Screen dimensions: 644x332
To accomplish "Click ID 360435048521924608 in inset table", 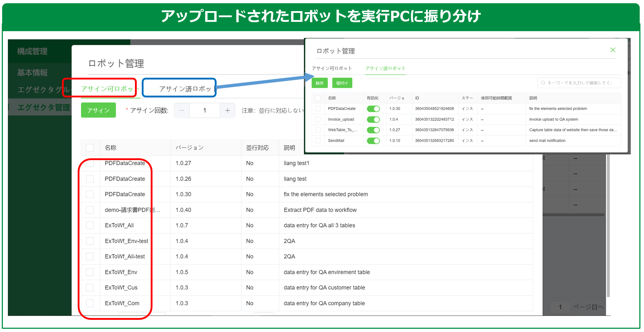I will pos(434,109).
